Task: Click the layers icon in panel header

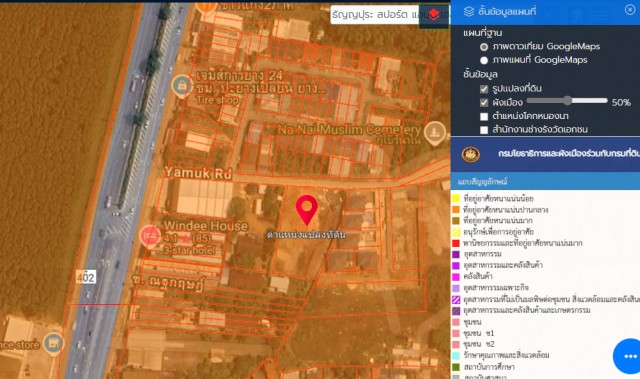Action: 469,11
